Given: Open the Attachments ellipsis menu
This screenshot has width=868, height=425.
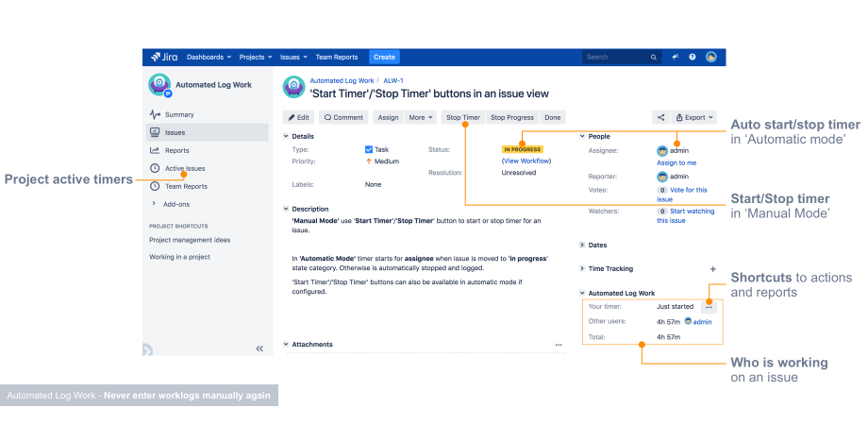Looking at the screenshot, I should click(x=559, y=345).
